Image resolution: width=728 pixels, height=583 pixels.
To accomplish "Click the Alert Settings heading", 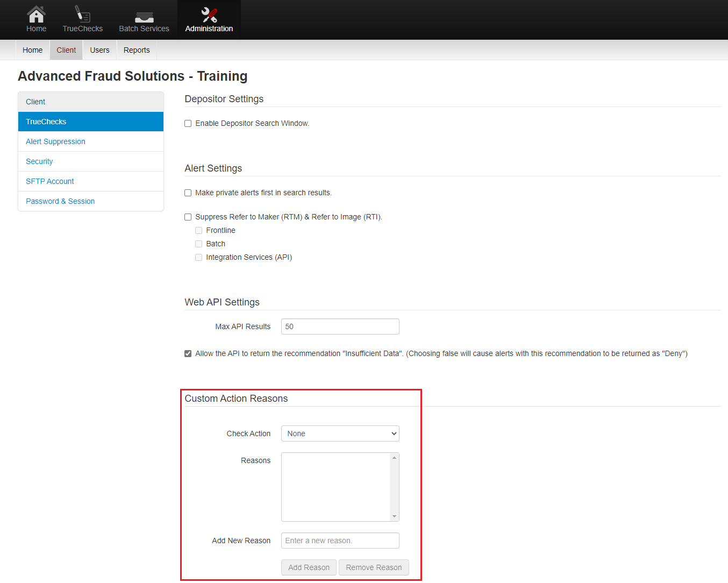I will [213, 168].
